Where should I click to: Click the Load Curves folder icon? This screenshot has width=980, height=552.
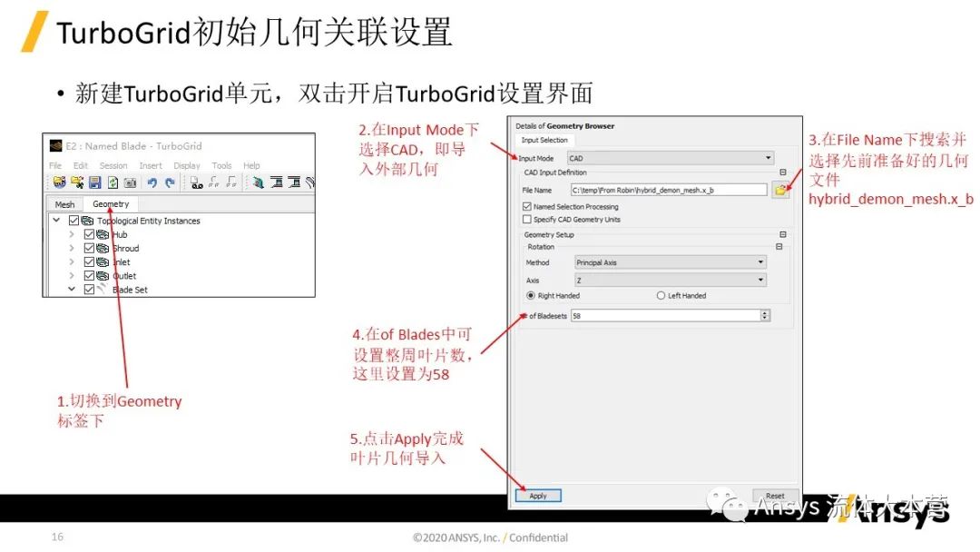pos(77,182)
